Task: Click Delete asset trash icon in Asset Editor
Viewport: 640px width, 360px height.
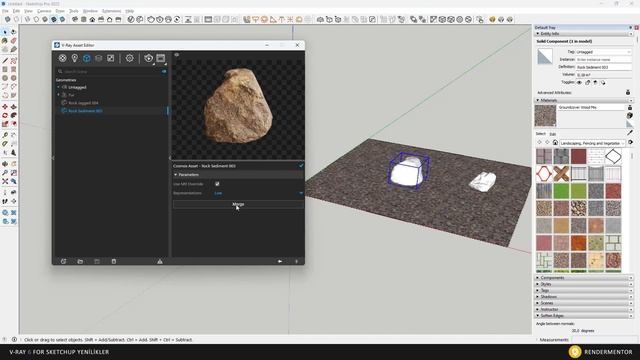Action: pyautogui.click(x=114, y=261)
